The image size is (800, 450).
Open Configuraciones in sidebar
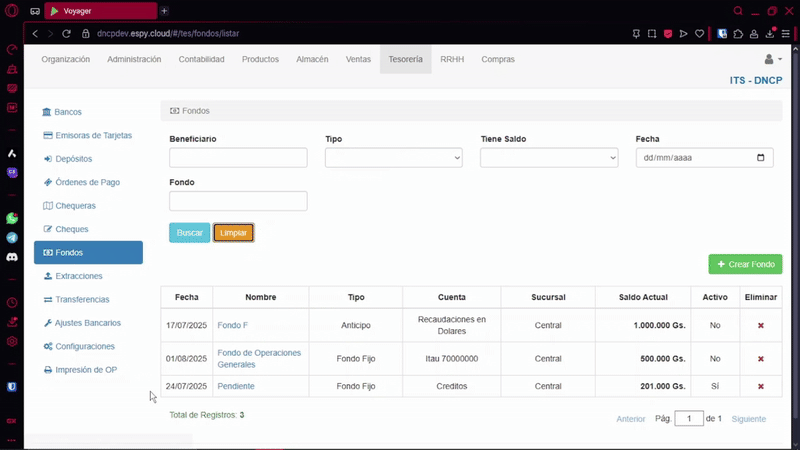[85, 346]
